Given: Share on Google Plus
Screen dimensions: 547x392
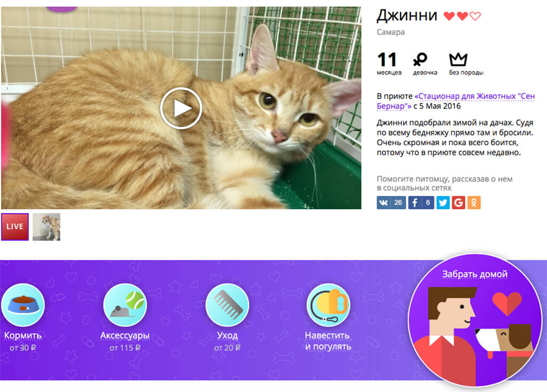Looking at the screenshot, I should 458,202.
